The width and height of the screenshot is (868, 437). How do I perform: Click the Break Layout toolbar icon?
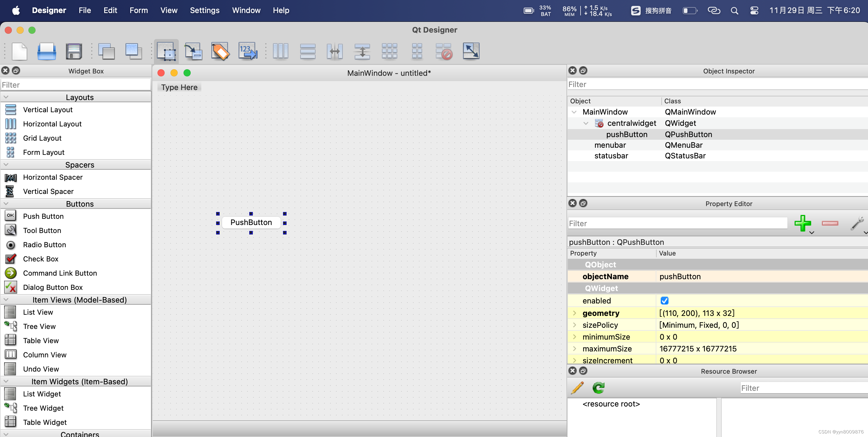(443, 51)
